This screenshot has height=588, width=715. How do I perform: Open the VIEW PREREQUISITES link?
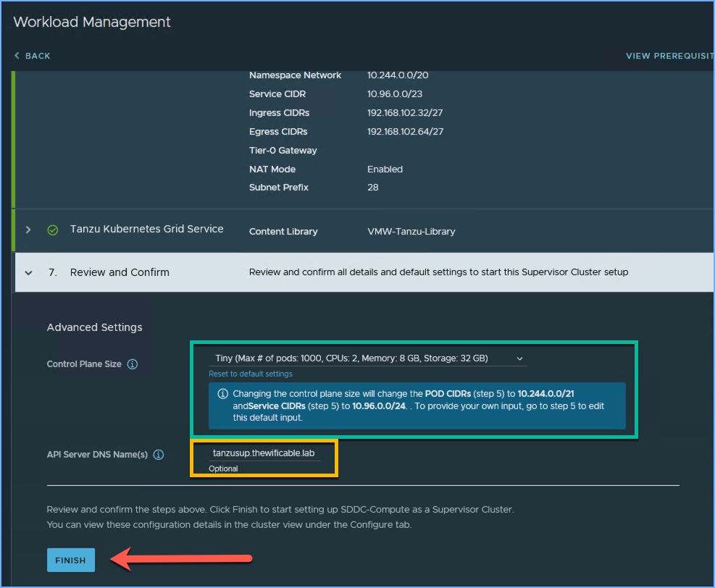[669, 56]
